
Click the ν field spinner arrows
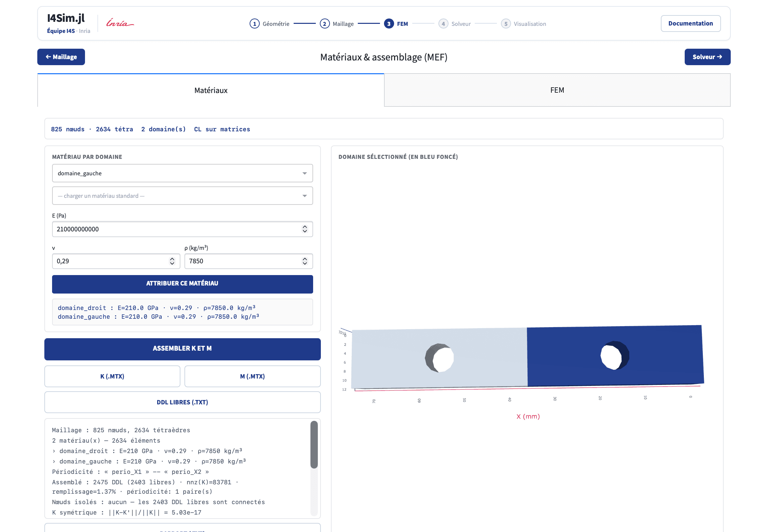(172, 261)
